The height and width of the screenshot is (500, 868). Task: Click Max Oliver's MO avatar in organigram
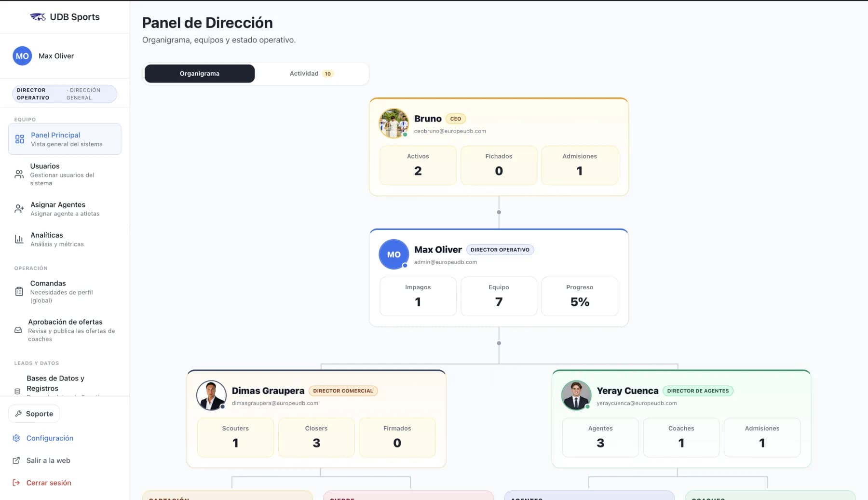(394, 255)
